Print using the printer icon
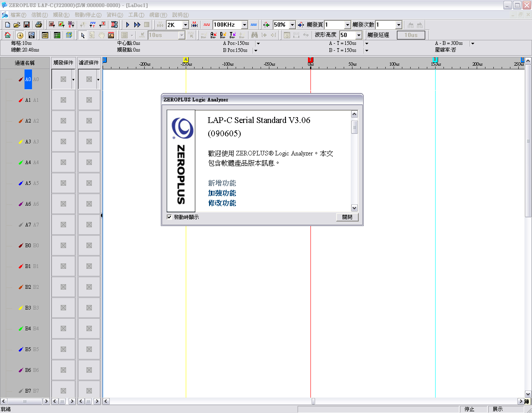The image size is (532, 413). (39, 25)
